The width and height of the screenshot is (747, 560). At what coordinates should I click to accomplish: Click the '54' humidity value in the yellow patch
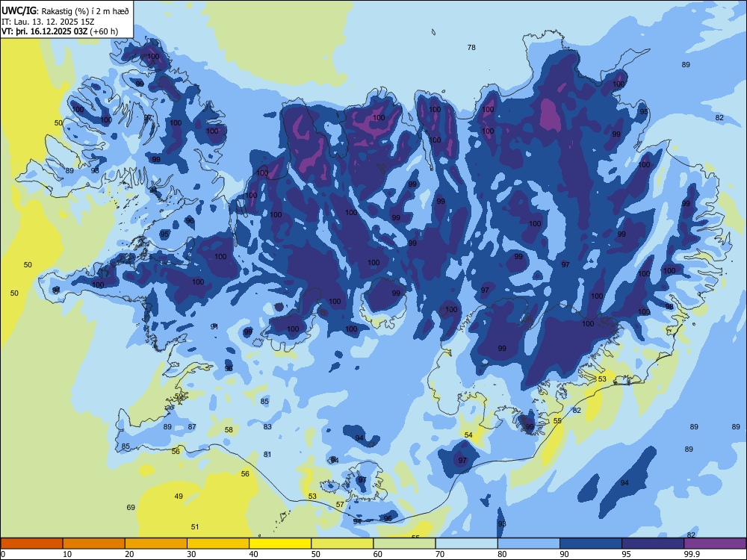pyautogui.click(x=468, y=435)
